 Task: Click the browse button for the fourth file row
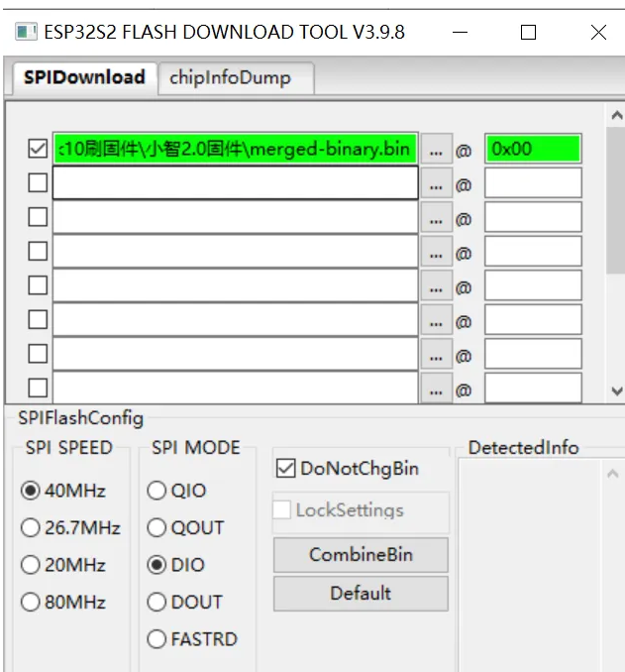[436, 252]
